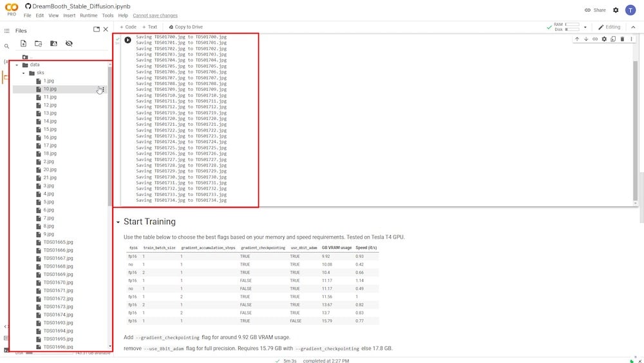Open the View menu
Image resolution: width=644 pixels, height=363 pixels.
53,15
